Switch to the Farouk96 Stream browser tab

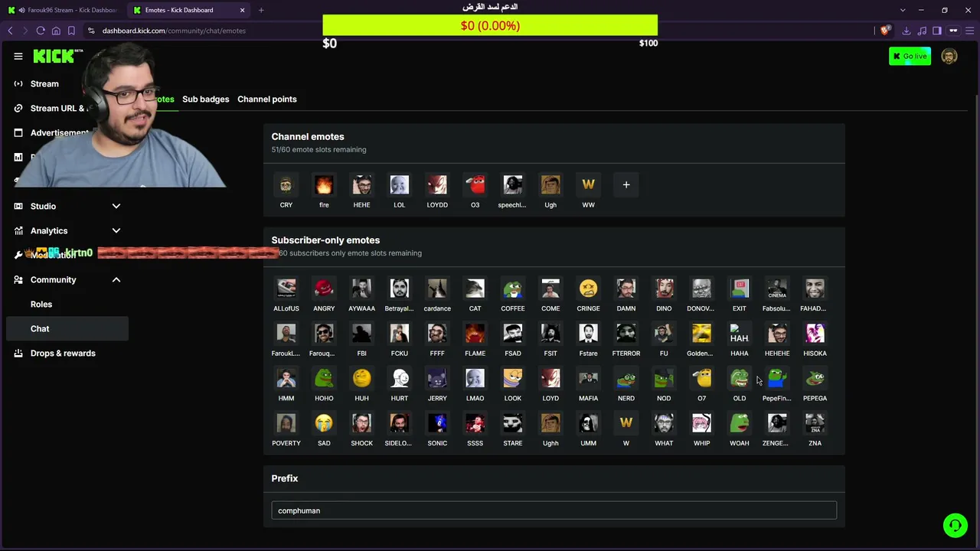pos(63,10)
